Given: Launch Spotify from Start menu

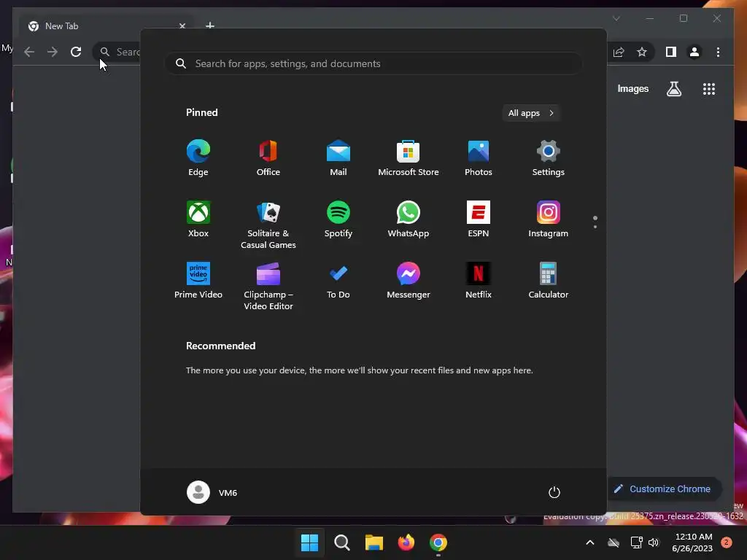Looking at the screenshot, I should (338, 219).
